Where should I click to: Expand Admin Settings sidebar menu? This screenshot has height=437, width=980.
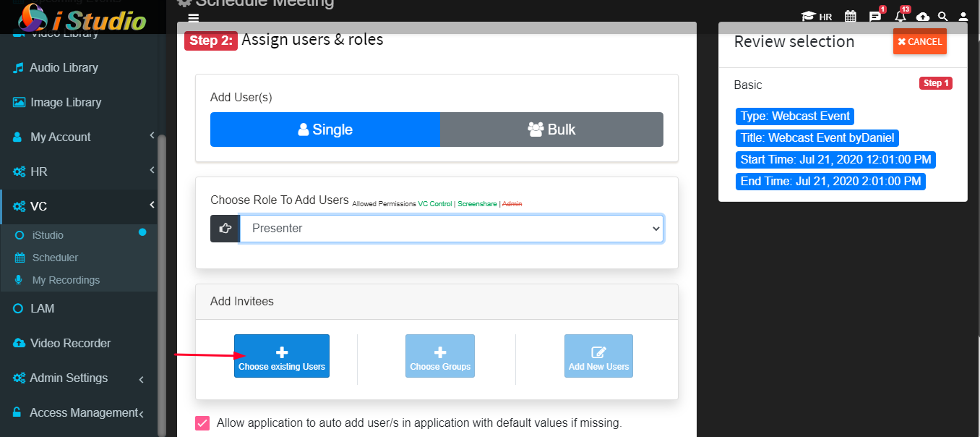click(x=78, y=378)
